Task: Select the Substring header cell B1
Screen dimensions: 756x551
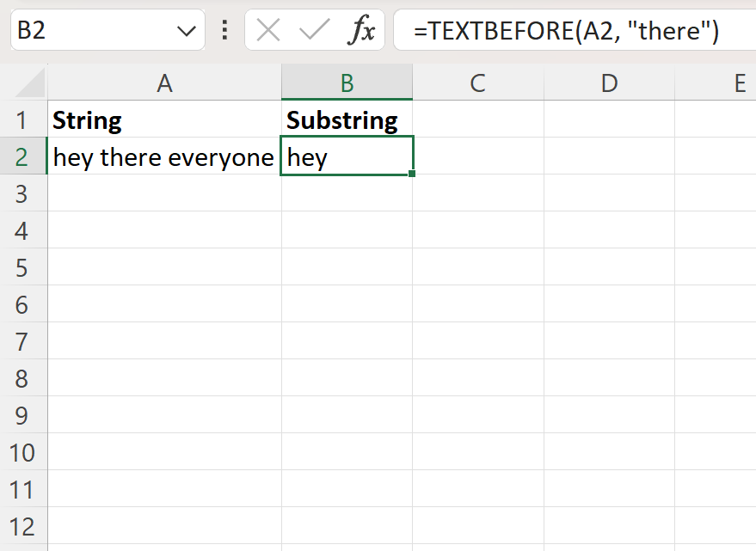Action: click(x=347, y=120)
